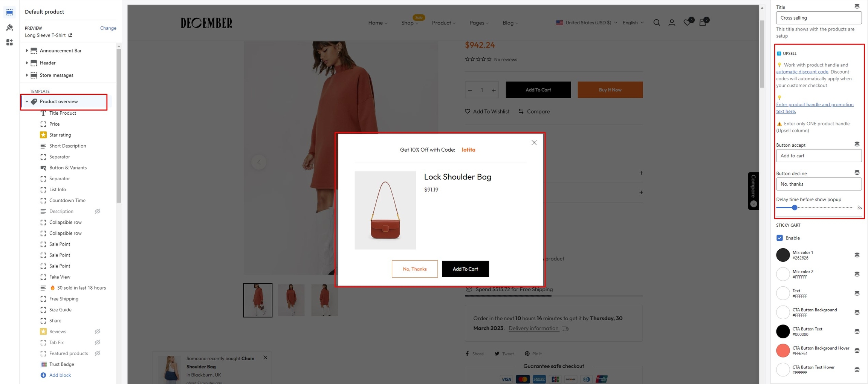This screenshot has width=868, height=384.
Task: Expand the Announcement Bar section
Action: (27, 51)
